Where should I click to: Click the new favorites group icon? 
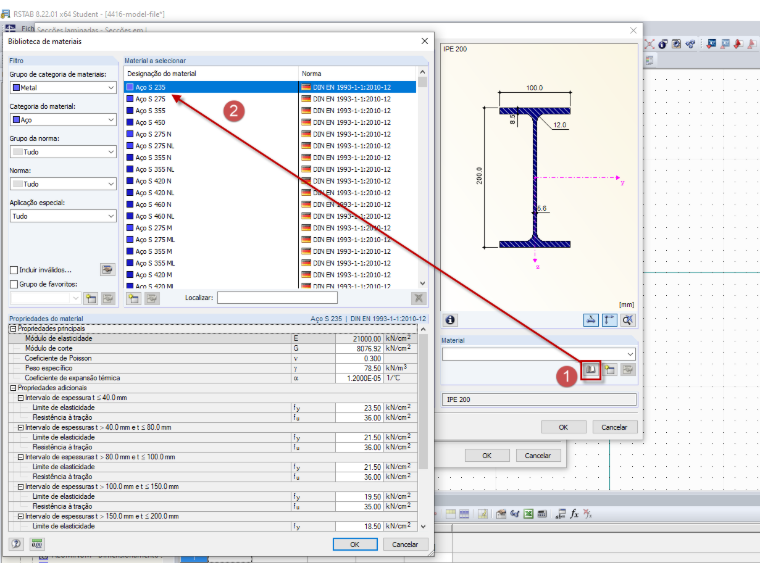tap(91, 298)
